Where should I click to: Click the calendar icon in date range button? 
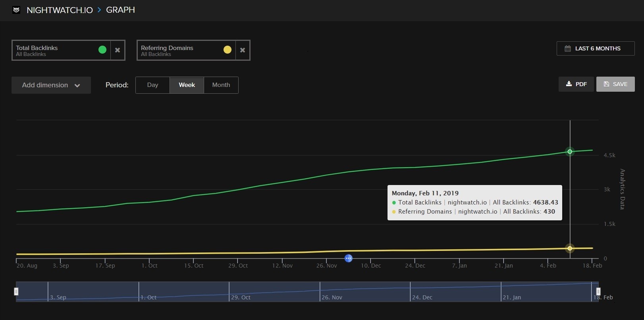coord(568,48)
